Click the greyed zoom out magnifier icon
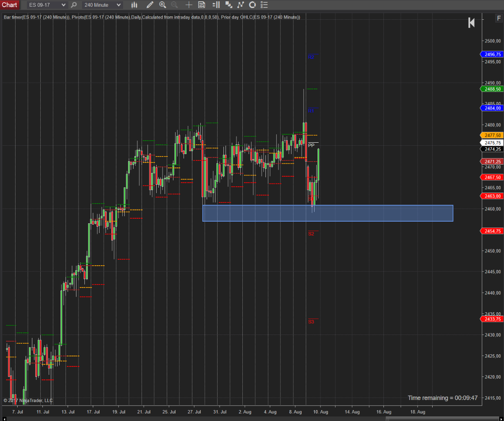Viewport: 504px width, 421px height. (174, 5)
